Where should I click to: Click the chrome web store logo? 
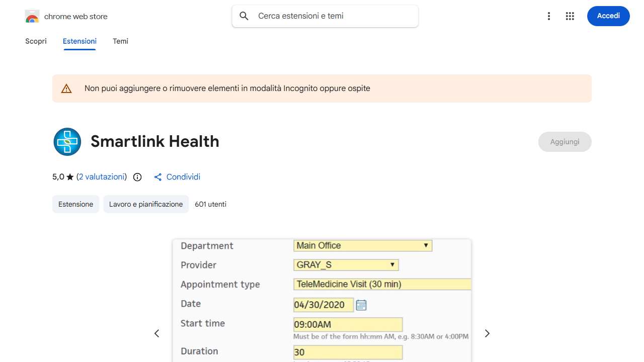click(x=32, y=16)
